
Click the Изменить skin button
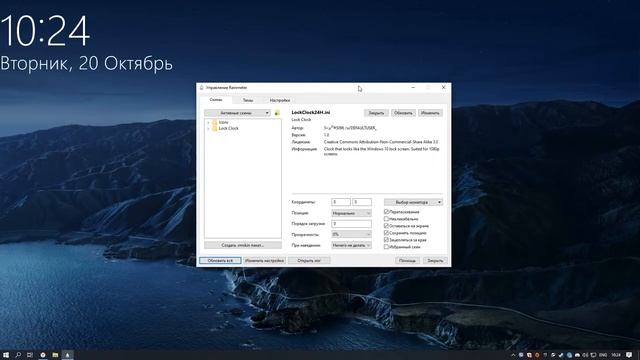coord(430,113)
